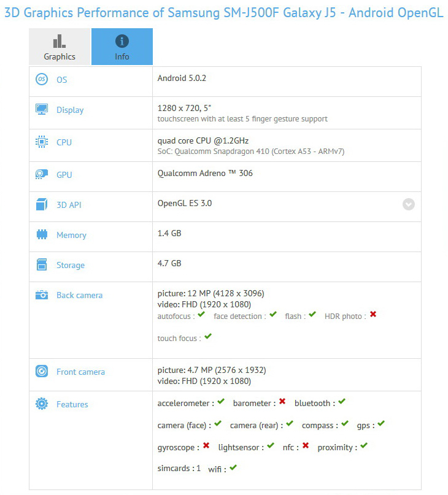The width and height of the screenshot is (448, 495).
Task: Click the Features gear icon
Action: click(x=42, y=404)
